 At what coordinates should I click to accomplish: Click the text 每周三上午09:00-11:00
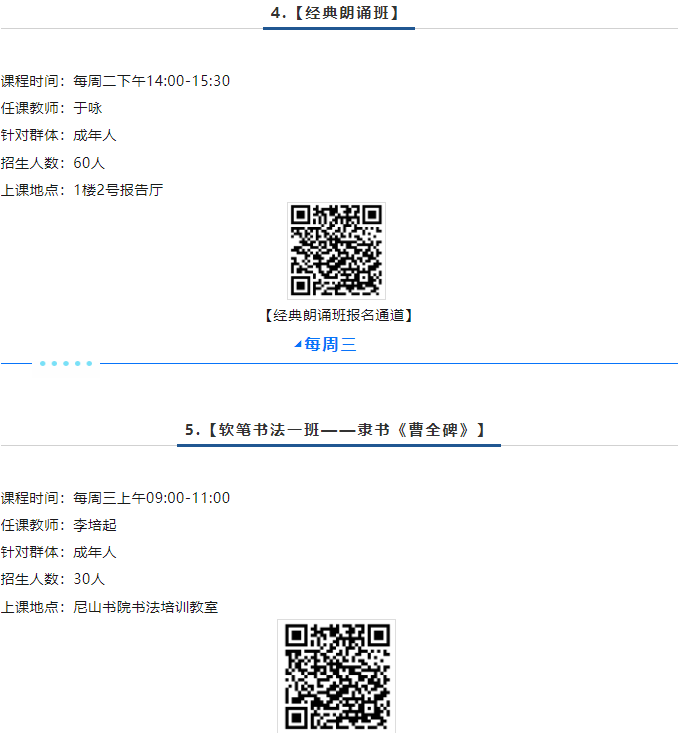coord(151,498)
